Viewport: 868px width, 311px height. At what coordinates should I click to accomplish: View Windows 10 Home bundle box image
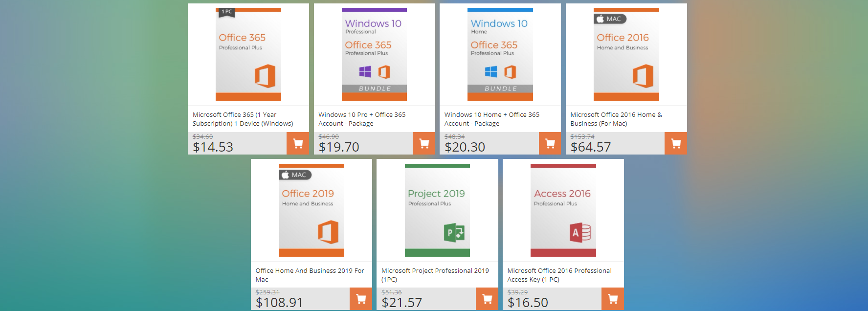(500, 54)
